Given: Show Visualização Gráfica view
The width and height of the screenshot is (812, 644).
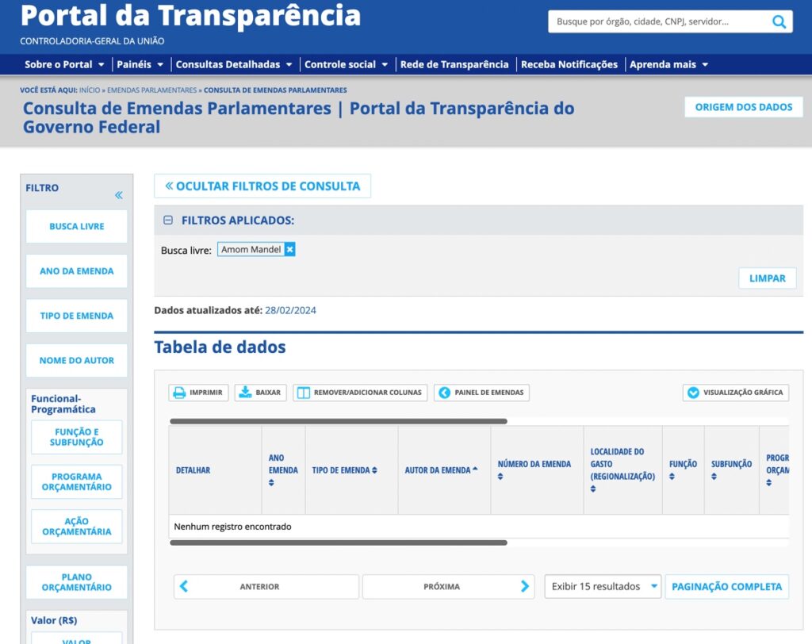Looking at the screenshot, I should pos(736,393).
